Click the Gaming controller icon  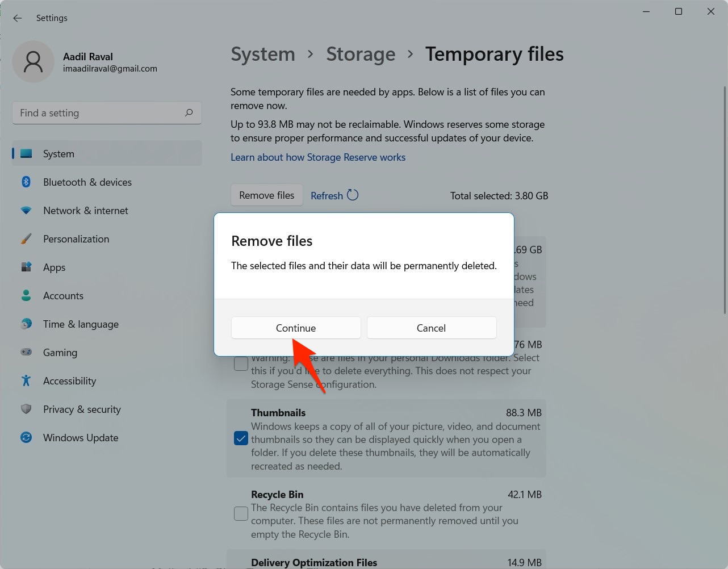click(x=26, y=352)
